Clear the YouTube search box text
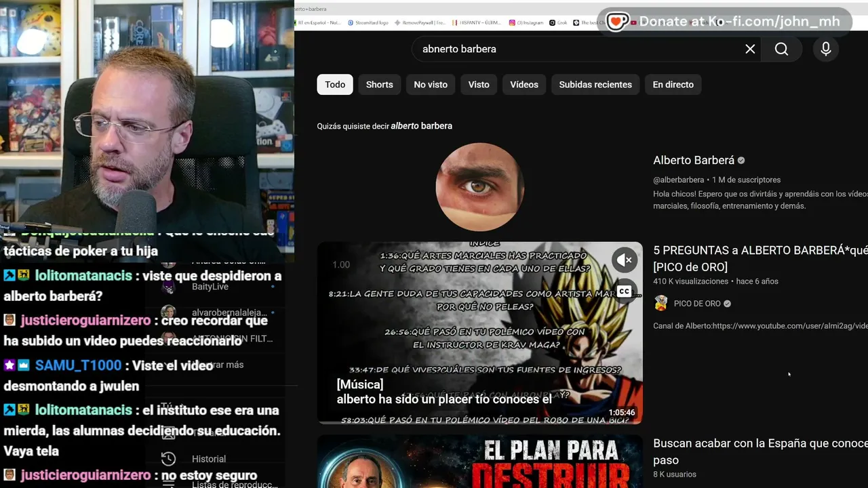Screen dimensions: 868x488 (x=750, y=49)
